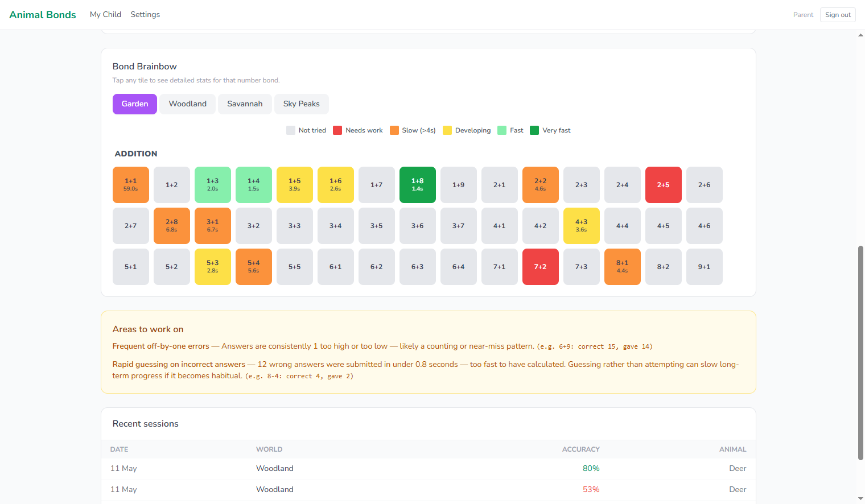The width and height of the screenshot is (865, 504).
Task: Tap the 3+3 bond tile
Action: click(295, 226)
